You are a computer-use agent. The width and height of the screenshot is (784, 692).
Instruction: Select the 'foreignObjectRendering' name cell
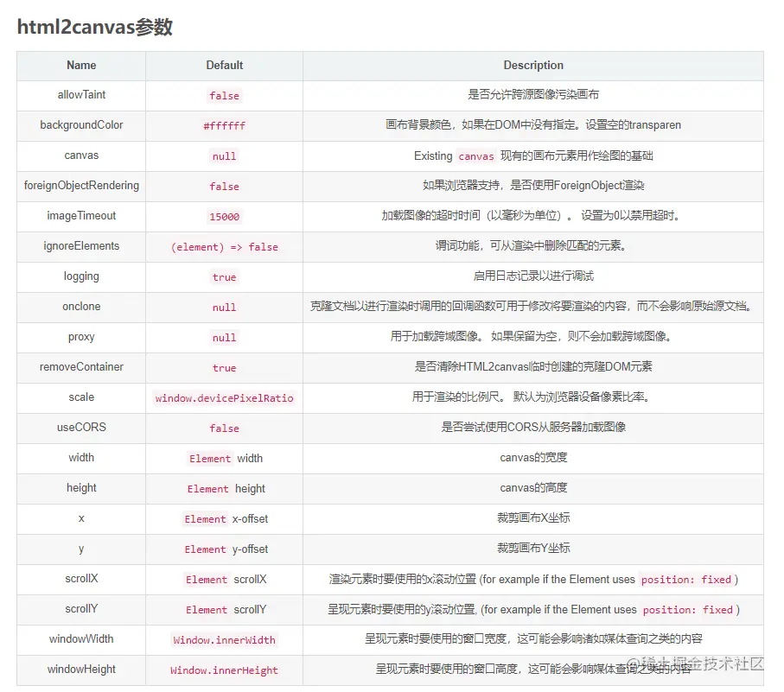pos(81,186)
